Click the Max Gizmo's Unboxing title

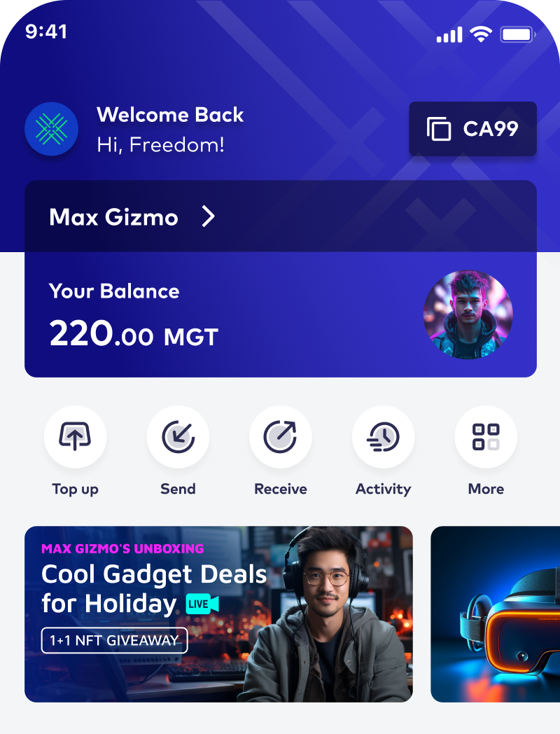[x=122, y=548]
